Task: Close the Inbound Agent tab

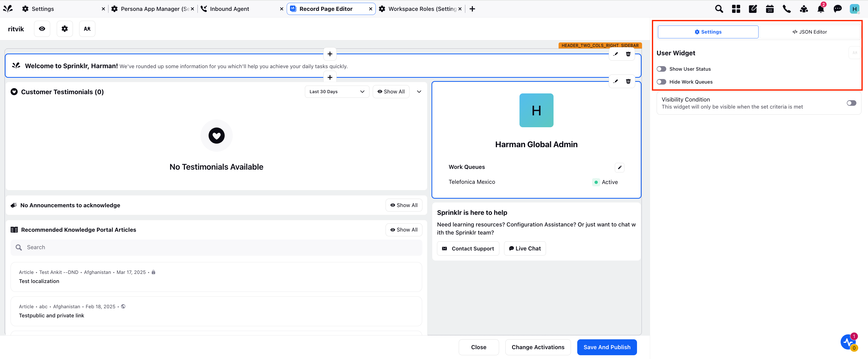Action: pyautogui.click(x=281, y=9)
